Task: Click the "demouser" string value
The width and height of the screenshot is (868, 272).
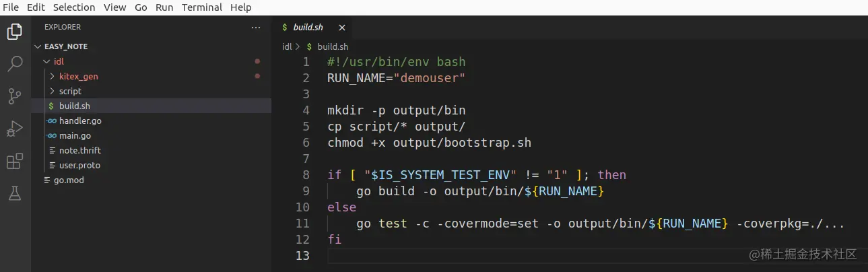Action: [429, 78]
